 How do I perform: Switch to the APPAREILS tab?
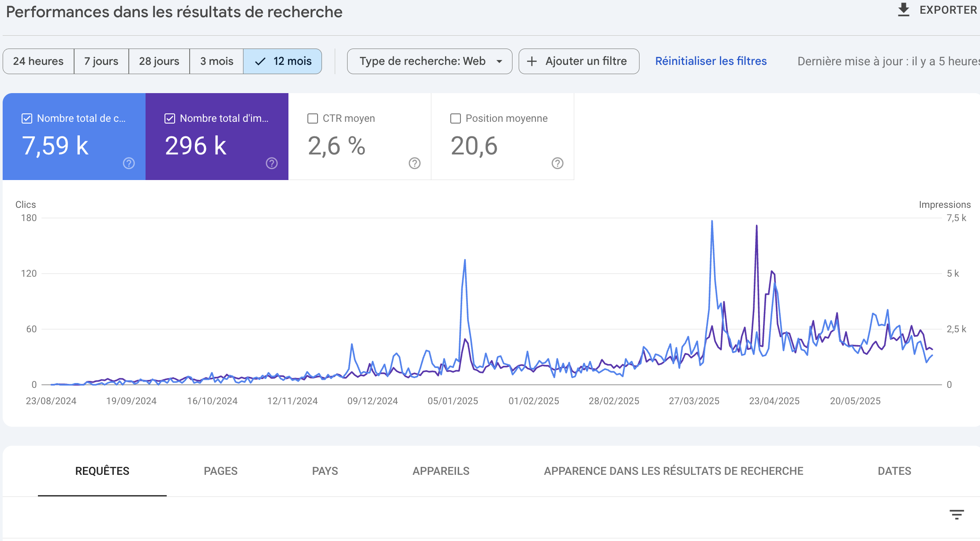[x=441, y=471]
